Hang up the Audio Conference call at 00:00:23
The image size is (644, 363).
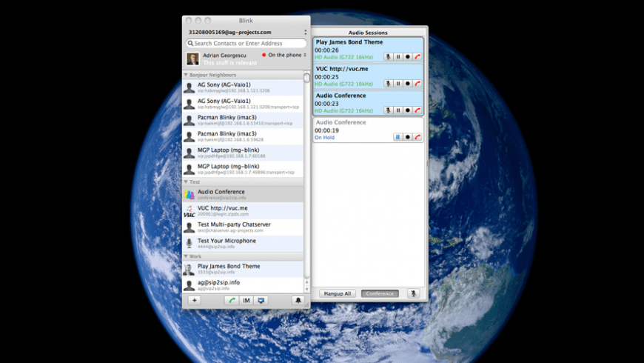point(417,110)
